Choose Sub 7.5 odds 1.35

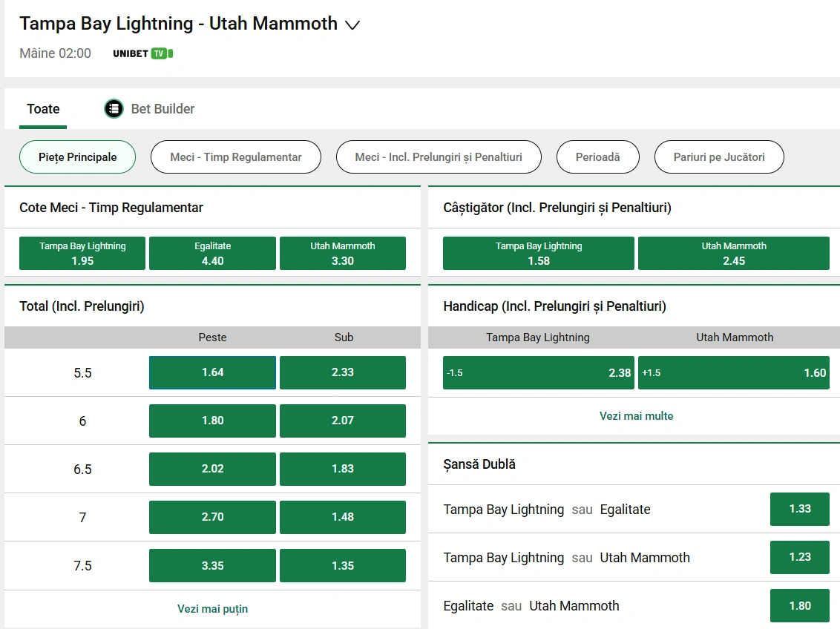pyautogui.click(x=342, y=565)
